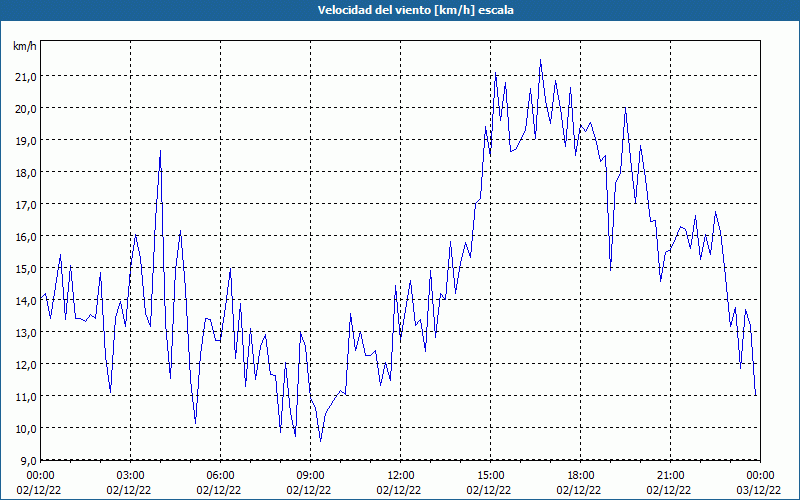Click the lowest wind dip after 09:00
Image resolution: width=800 pixels, height=500 pixels.
tap(320, 441)
